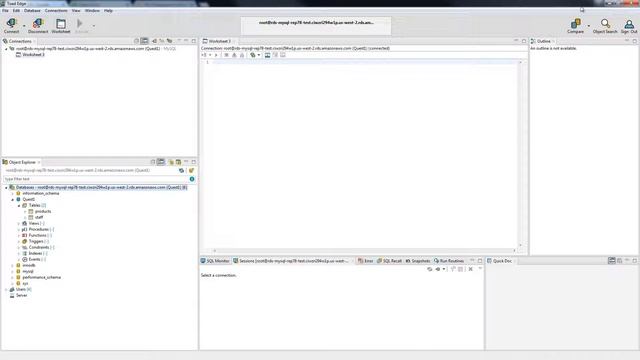
Task: Switch to the SQL Recall tab
Action: tap(389, 261)
